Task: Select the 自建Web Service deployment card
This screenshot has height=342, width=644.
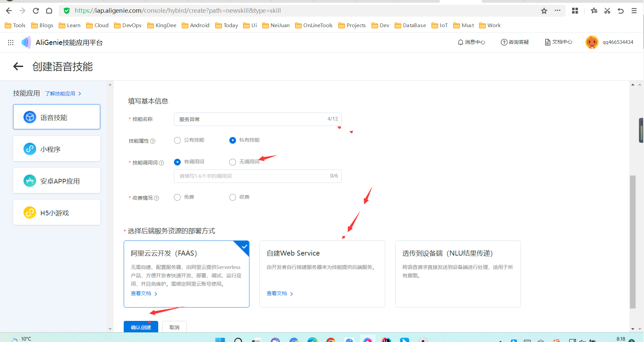Action: point(322,274)
